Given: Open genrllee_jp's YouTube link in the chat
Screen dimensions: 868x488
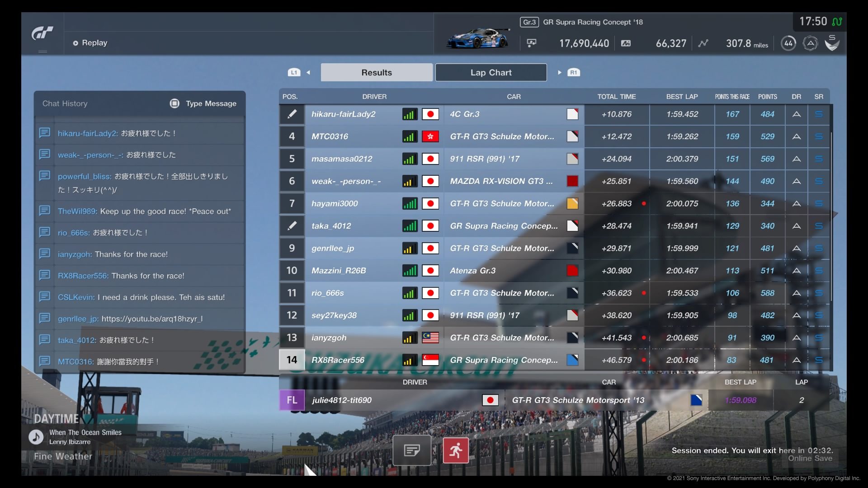Looking at the screenshot, I should pos(152,319).
